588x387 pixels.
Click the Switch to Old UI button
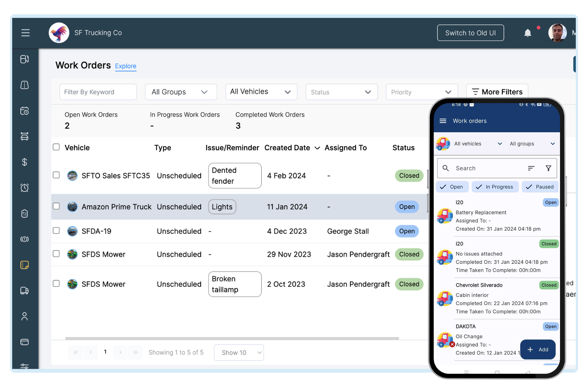click(470, 33)
